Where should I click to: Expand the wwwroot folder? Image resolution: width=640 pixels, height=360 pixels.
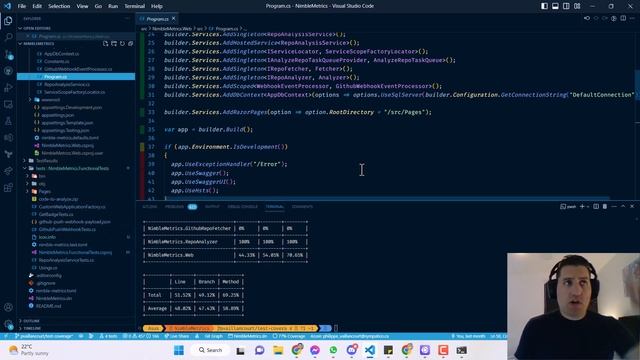(x=50, y=100)
